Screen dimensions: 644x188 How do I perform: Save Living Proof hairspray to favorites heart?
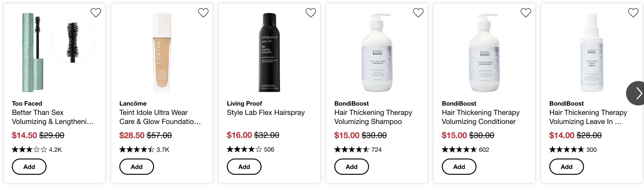pyautogui.click(x=311, y=13)
